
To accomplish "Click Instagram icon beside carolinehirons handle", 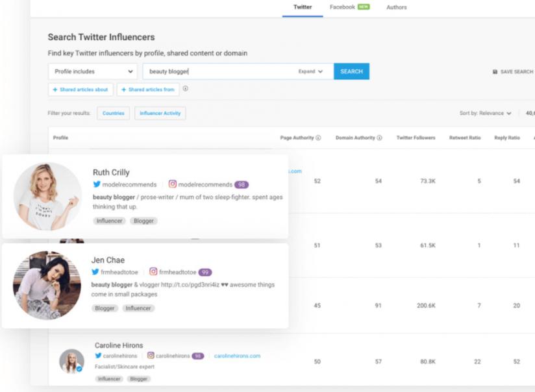I will click(151, 356).
